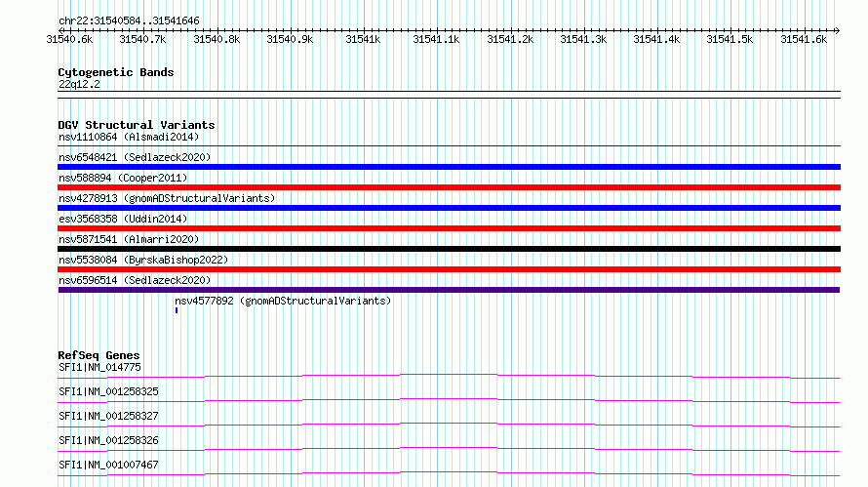Click the chr22:31540584..31541646 coordinate label

click(x=129, y=20)
